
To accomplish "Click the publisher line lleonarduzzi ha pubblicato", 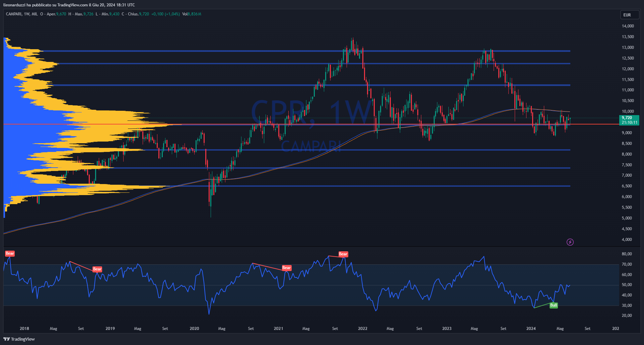I will [x=69, y=5].
